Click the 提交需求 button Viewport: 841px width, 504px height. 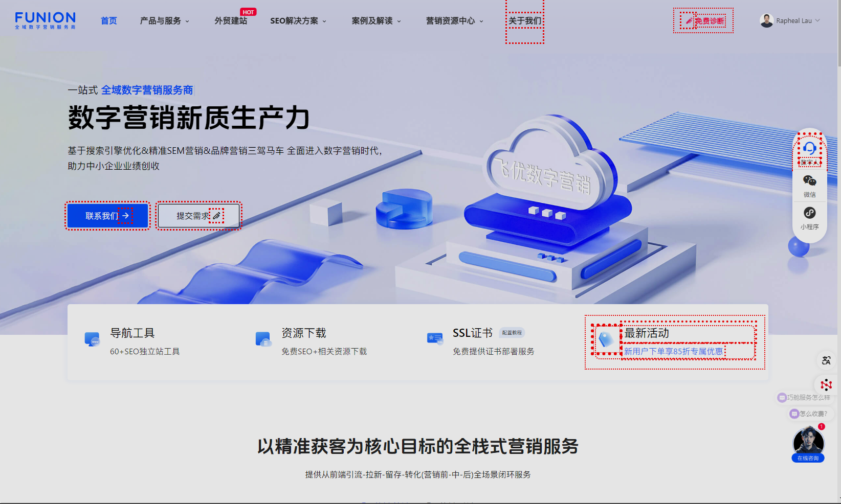coord(198,216)
